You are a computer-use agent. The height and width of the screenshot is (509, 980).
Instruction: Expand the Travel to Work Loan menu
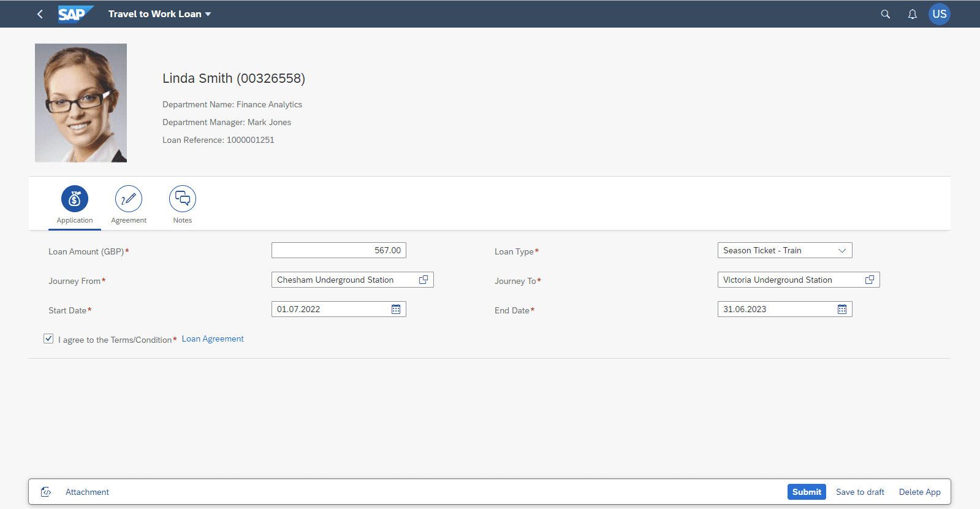tap(159, 14)
